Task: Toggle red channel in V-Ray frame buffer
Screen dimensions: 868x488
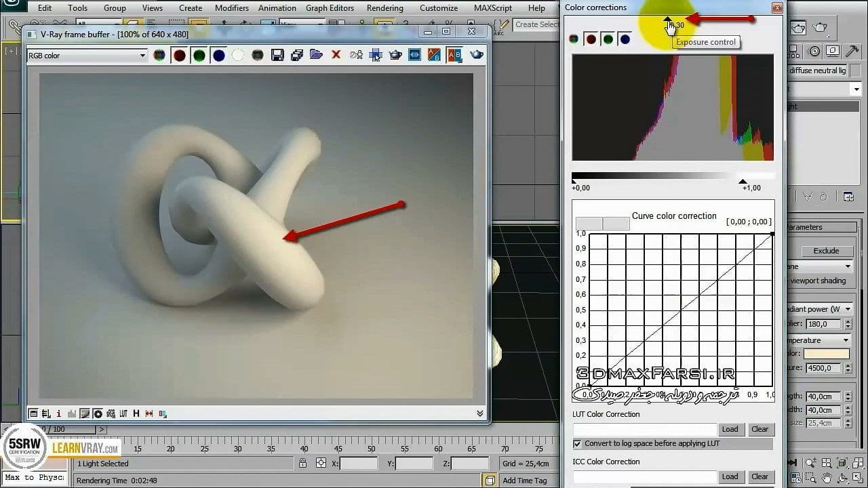Action: pyautogui.click(x=179, y=56)
